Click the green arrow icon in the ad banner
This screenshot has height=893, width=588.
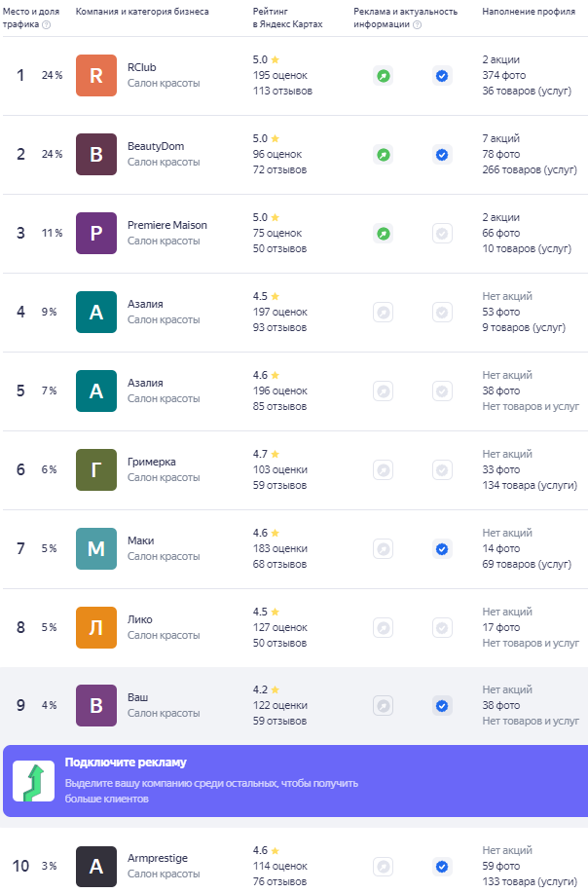(33, 781)
